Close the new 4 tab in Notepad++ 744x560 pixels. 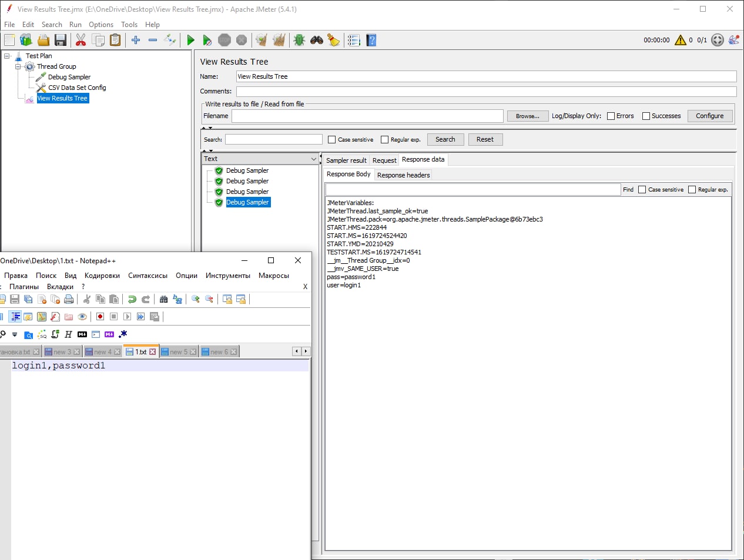(x=117, y=352)
